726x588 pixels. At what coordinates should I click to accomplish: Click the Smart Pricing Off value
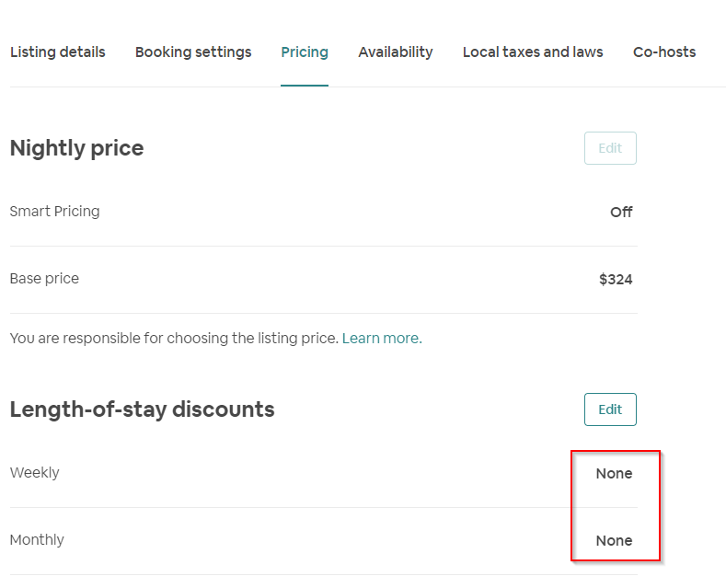pos(621,213)
